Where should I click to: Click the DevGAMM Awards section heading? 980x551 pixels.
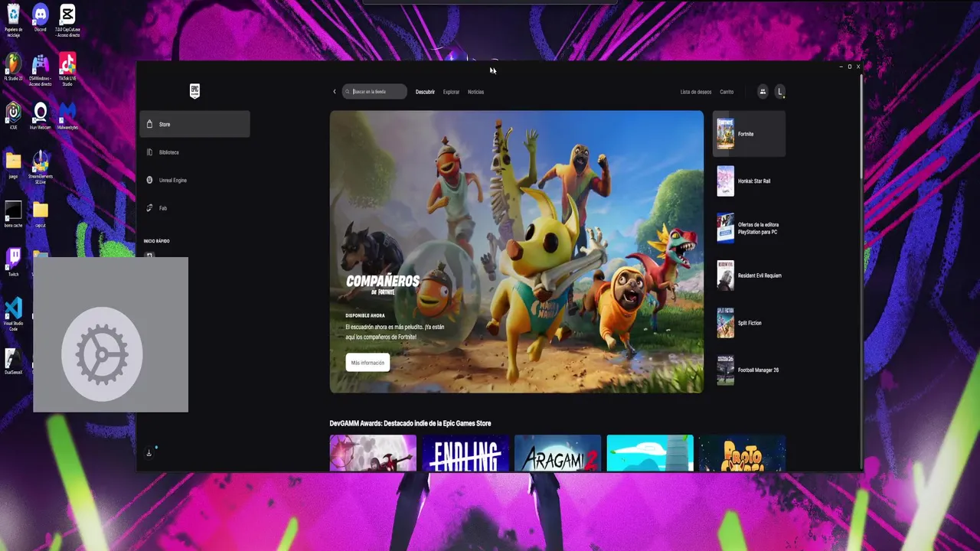coord(410,423)
